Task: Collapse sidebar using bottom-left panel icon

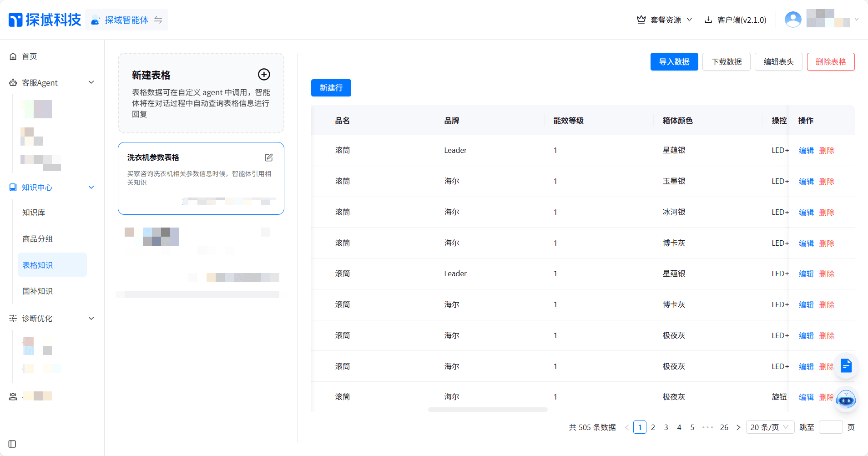Action: [12, 444]
